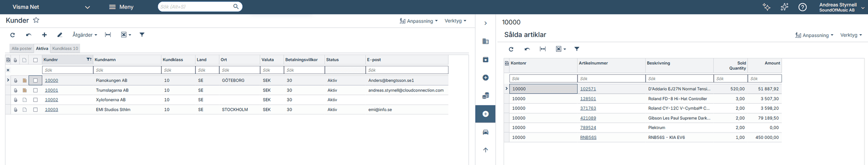Open the note icon on Xylofonerna AB row

[x=24, y=100]
